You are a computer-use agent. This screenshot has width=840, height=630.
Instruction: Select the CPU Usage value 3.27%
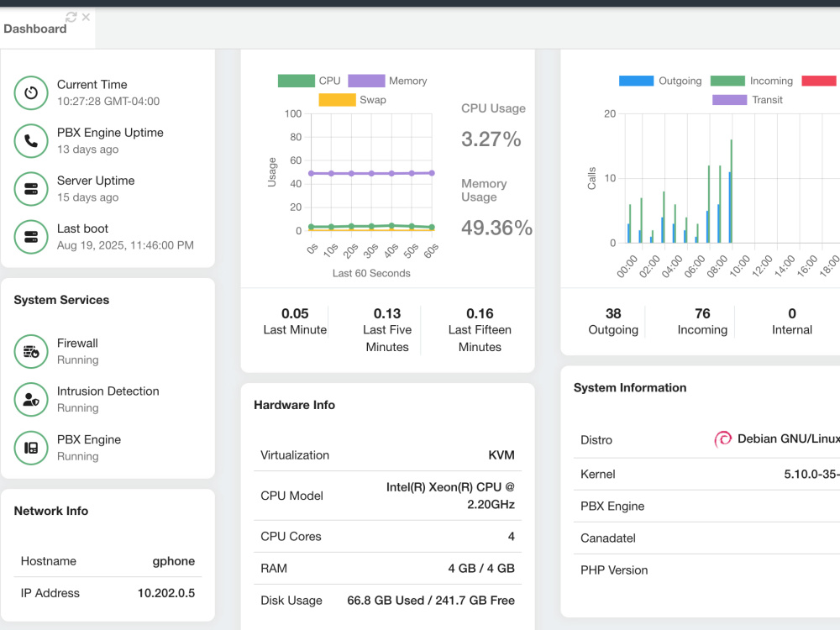[x=491, y=139]
